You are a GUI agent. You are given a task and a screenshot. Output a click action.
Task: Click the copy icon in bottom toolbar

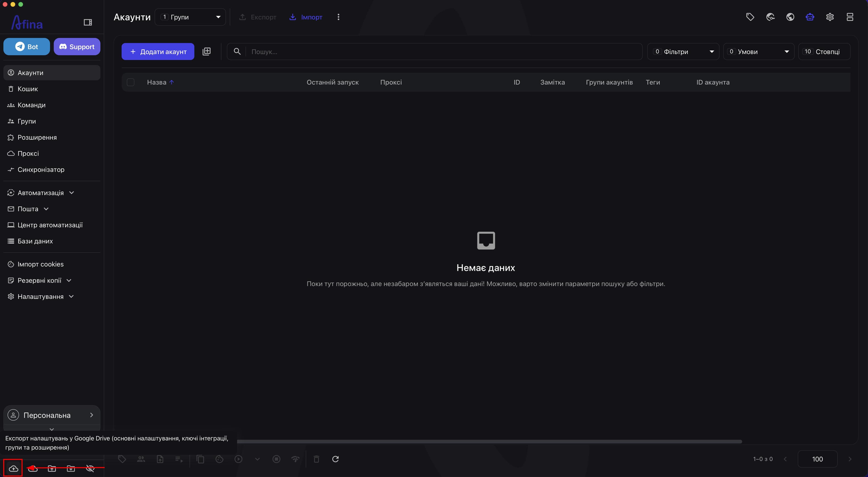[x=200, y=459]
